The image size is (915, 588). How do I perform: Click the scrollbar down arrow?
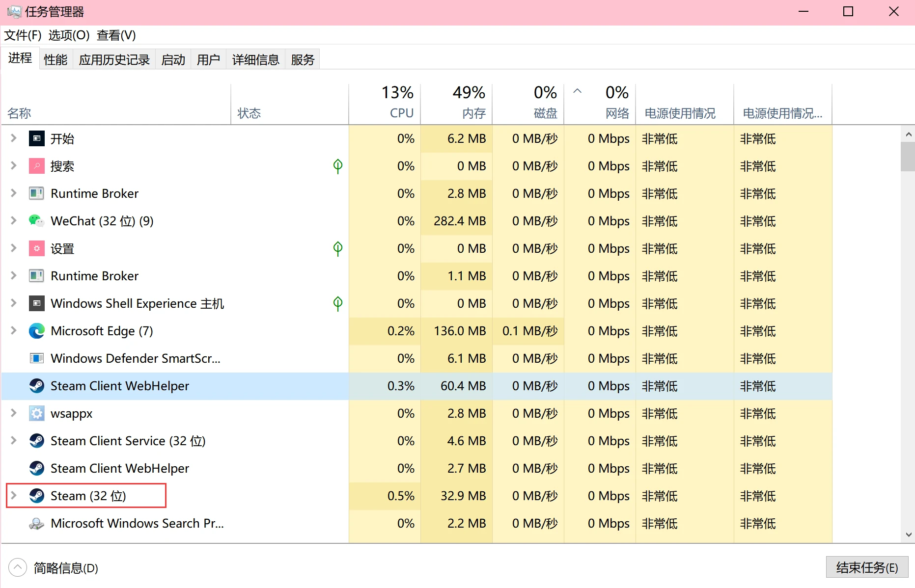(x=908, y=535)
